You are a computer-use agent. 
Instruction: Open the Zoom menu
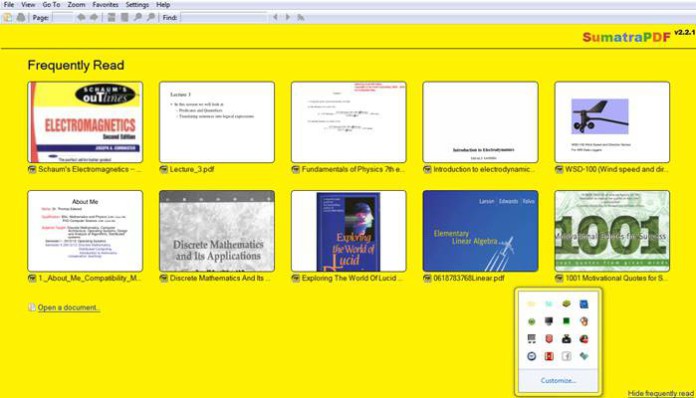[x=76, y=4]
